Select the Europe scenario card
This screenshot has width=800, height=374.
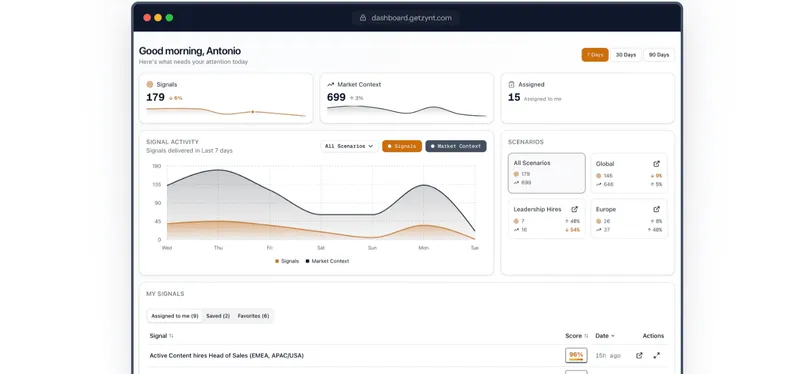pos(629,218)
